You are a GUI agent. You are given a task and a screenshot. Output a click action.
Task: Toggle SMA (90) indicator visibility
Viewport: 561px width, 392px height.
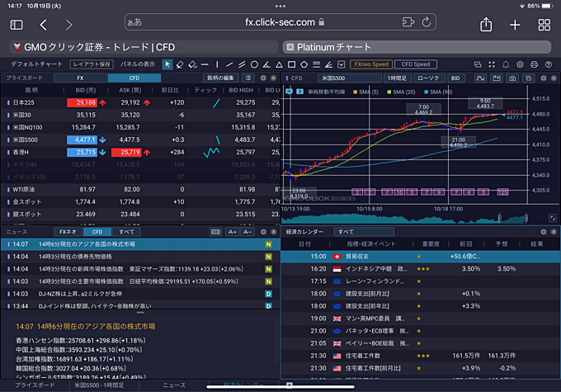(x=438, y=92)
